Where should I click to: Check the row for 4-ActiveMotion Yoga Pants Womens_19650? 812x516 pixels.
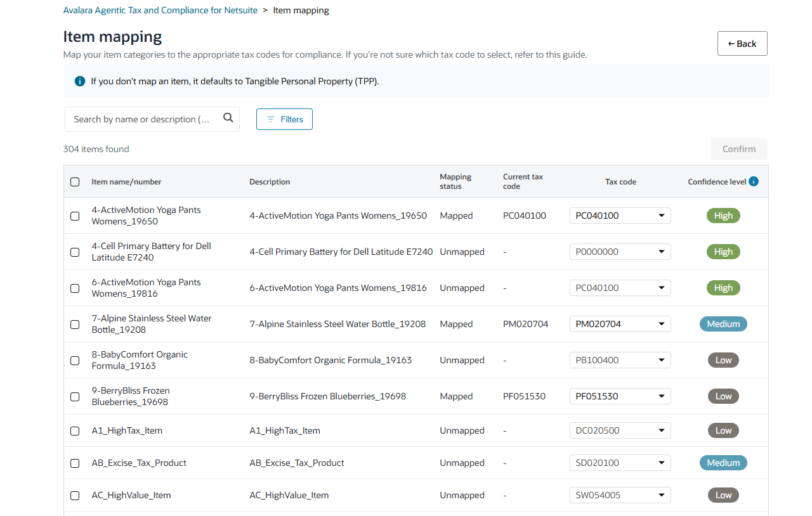pos(75,216)
